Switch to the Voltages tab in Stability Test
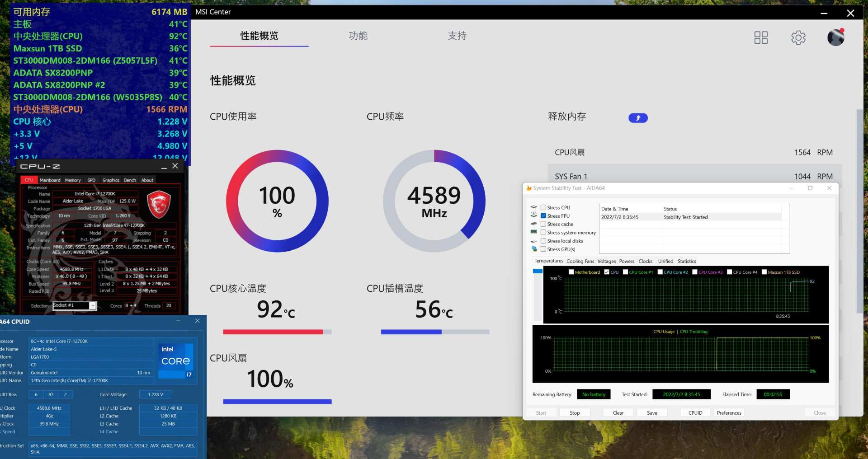This screenshot has height=459, width=868. pyautogui.click(x=606, y=261)
